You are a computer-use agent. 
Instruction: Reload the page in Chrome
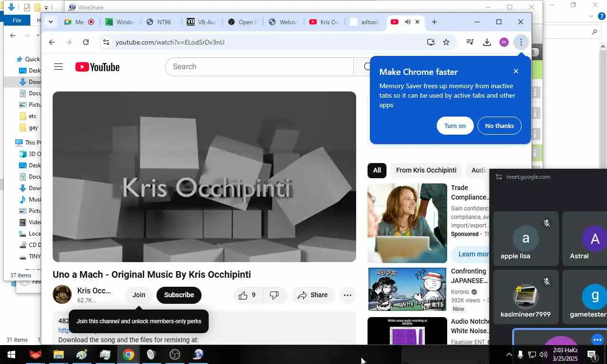(x=86, y=42)
